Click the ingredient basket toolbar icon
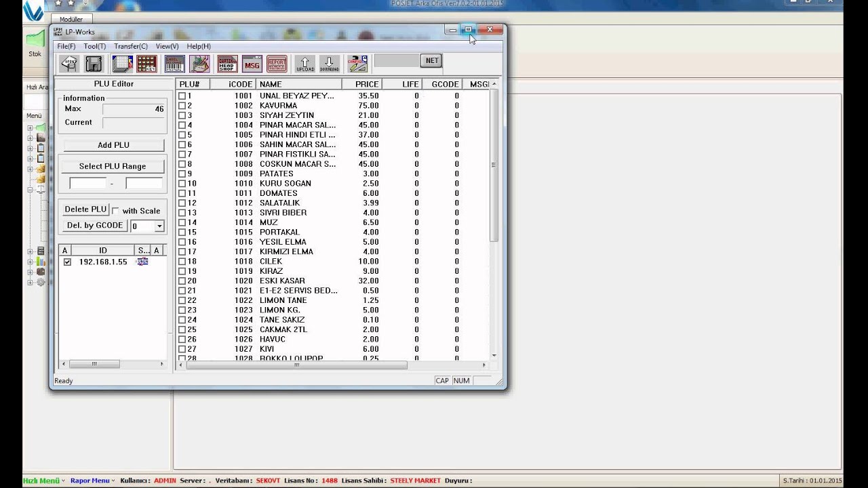 click(199, 64)
